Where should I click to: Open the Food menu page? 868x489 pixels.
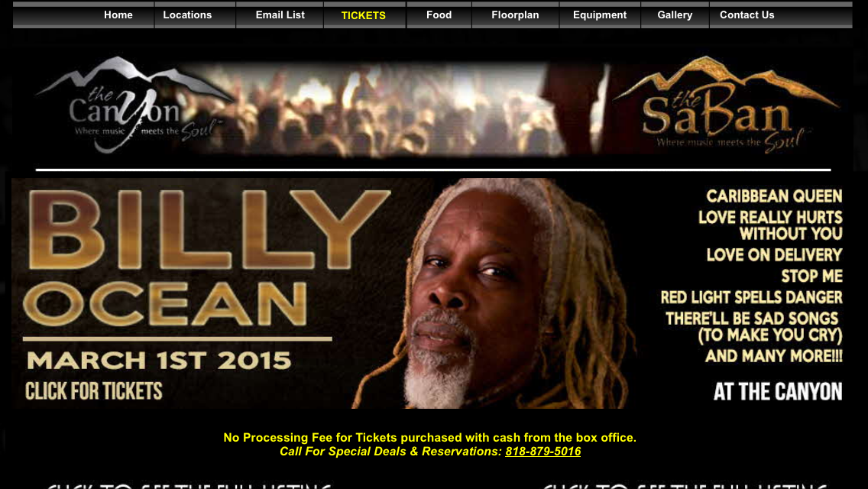coord(439,15)
